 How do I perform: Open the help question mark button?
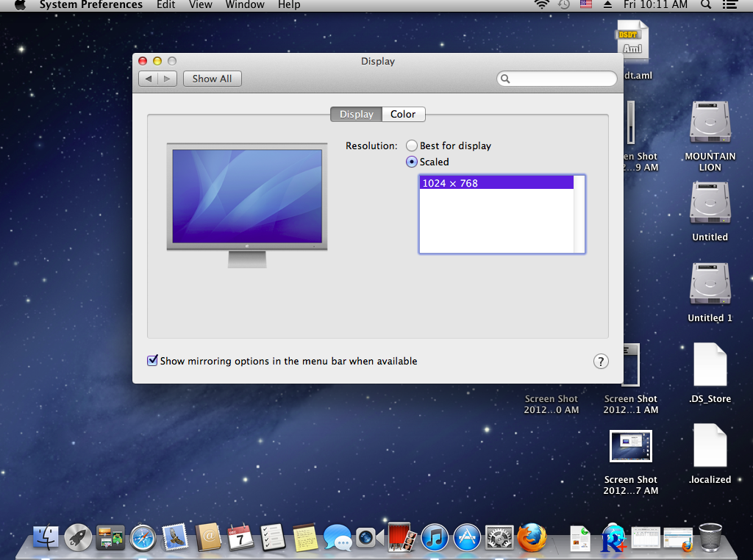(601, 361)
